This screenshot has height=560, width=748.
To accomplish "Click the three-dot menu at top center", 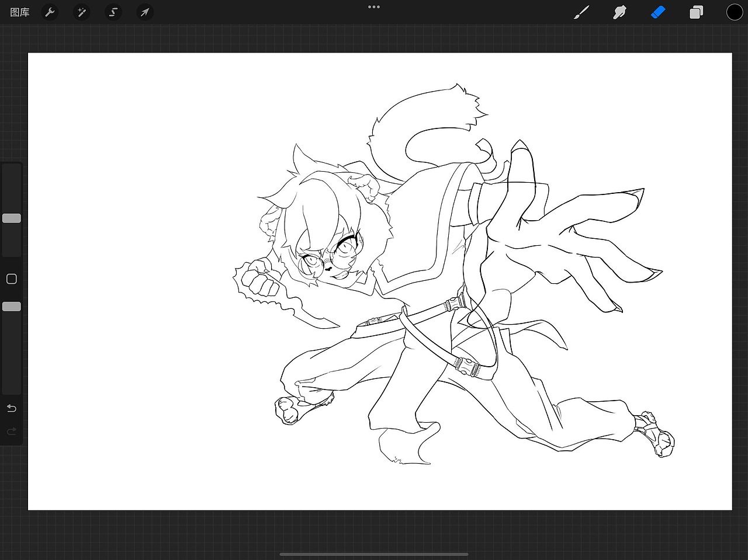I will pyautogui.click(x=374, y=7).
